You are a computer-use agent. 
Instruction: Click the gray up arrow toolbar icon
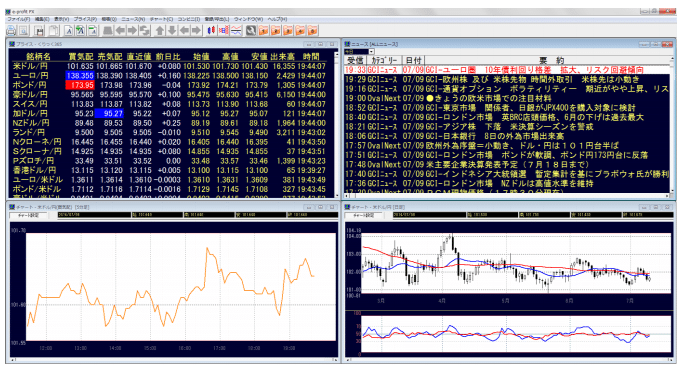160,30
